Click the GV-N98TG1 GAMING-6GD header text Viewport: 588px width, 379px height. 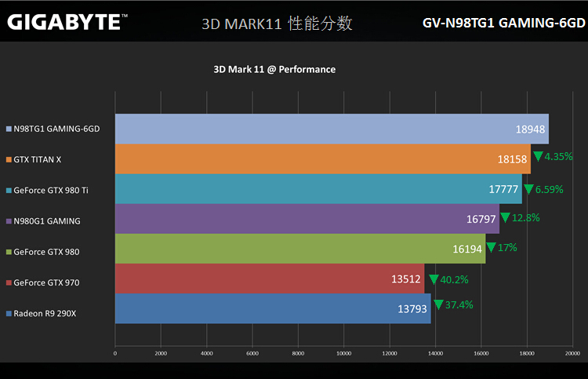point(502,23)
